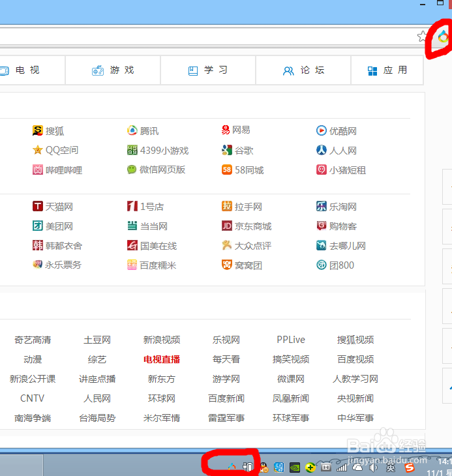452x476 pixels.
Task: Open the 新浪视频 link
Action: (x=162, y=340)
